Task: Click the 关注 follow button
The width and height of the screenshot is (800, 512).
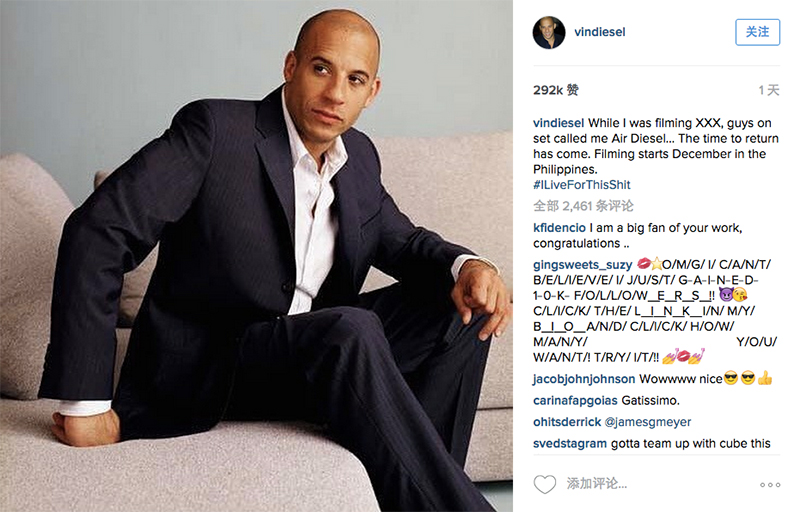Action: pos(757,32)
